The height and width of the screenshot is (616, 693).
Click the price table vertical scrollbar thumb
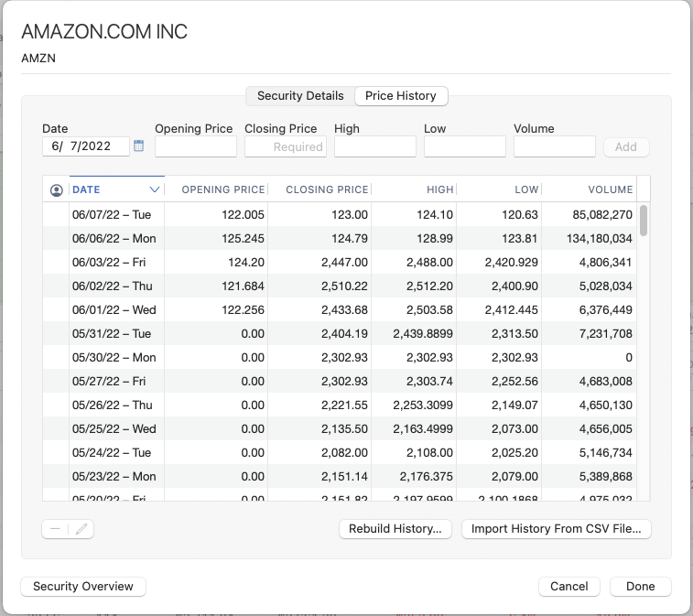[644, 220]
